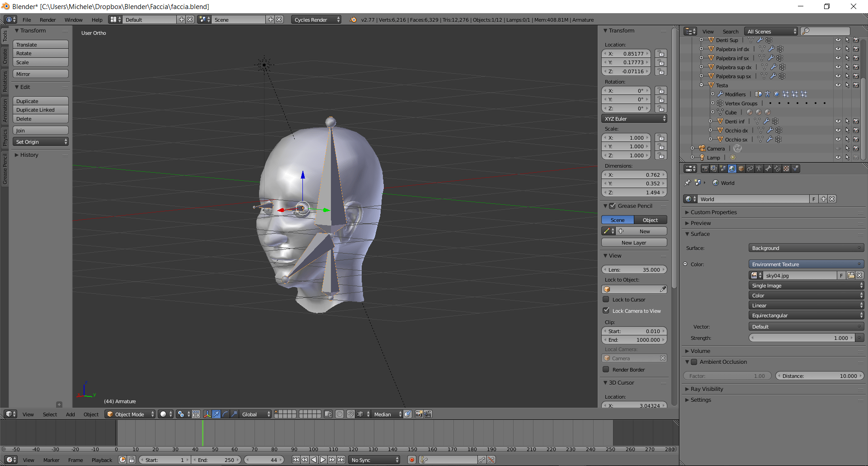Adjust the Strength slider for world

(x=802, y=338)
